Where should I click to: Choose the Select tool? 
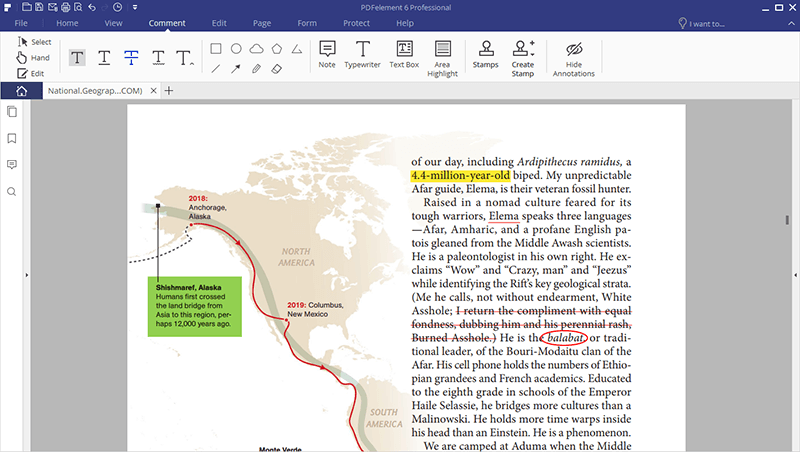pos(34,42)
